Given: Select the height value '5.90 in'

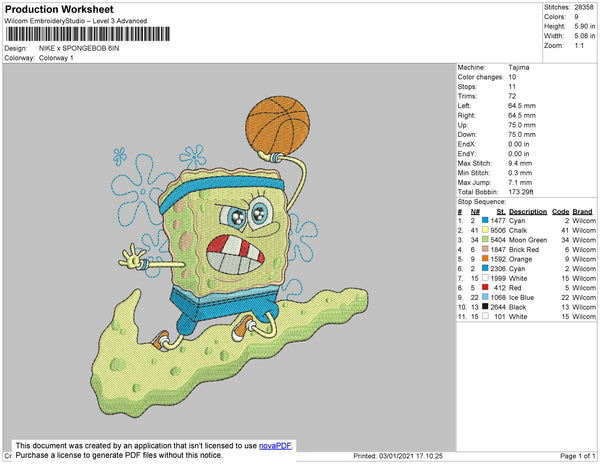Looking at the screenshot, I should click(x=585, y=26).
